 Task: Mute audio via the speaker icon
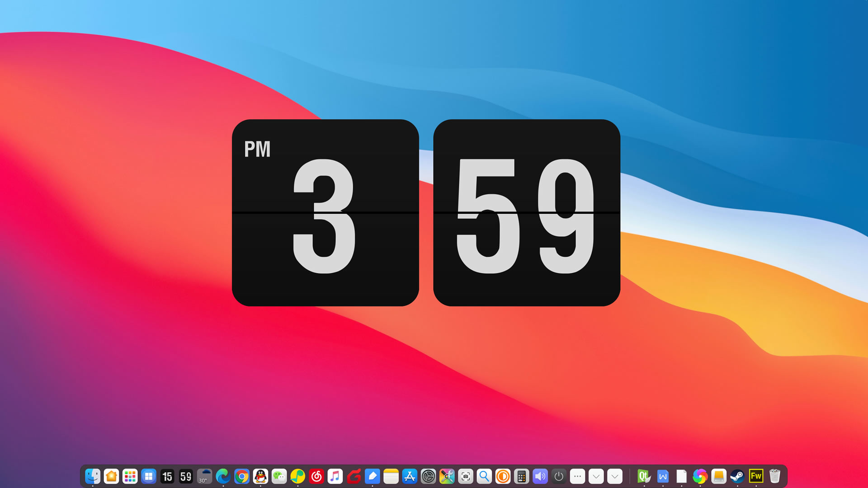(x=539, y=476)
